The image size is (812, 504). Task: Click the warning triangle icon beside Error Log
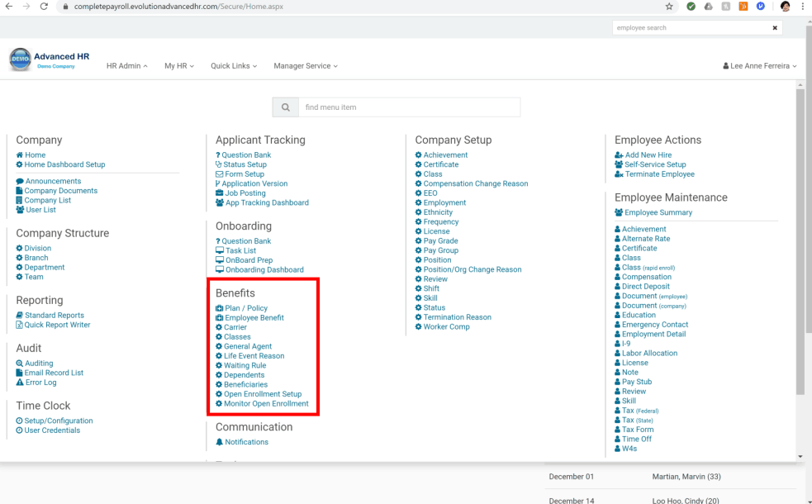pos(20,383)
